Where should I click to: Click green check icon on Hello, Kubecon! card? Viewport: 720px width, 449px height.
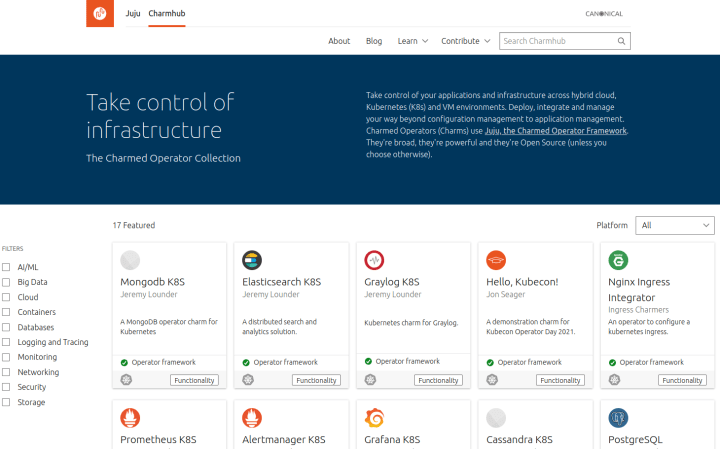(490, 363)
